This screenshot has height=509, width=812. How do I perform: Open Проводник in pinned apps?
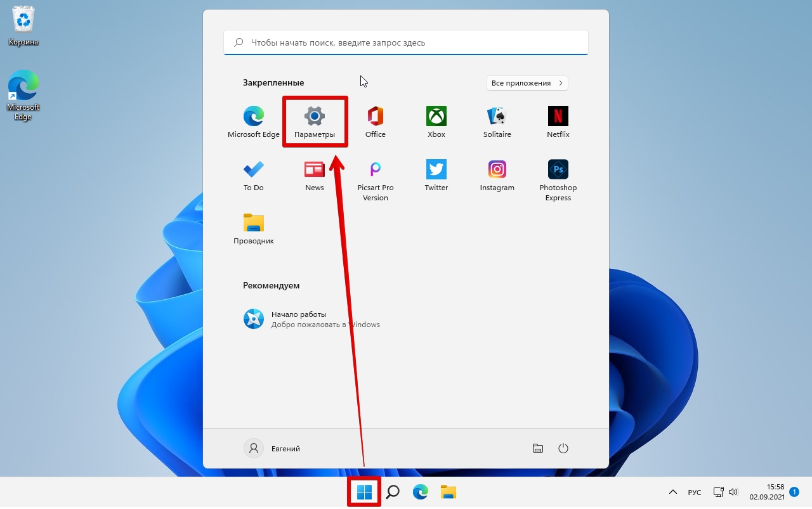pyautogui.click(x=254, y=228)
